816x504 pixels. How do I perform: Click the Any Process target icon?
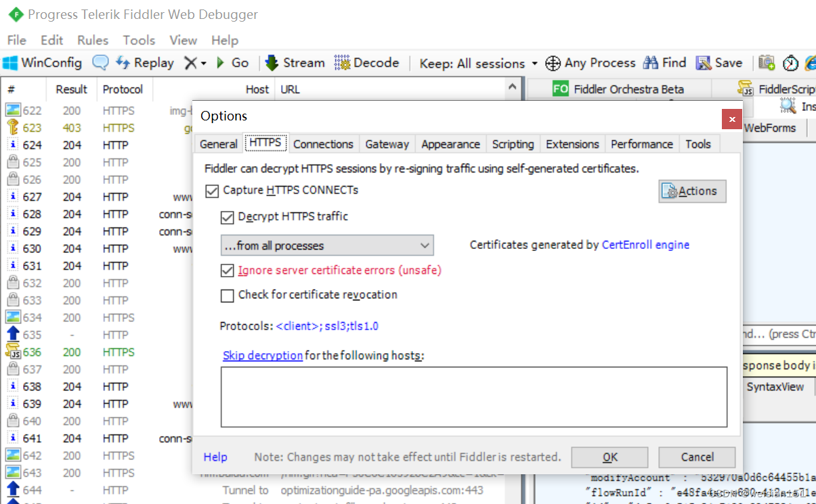click(x=553, y=63)
